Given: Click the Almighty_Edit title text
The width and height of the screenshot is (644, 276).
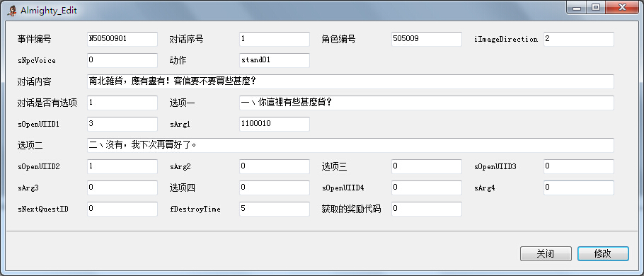Looking at the screenshot, I should click(x=49, y=11).
